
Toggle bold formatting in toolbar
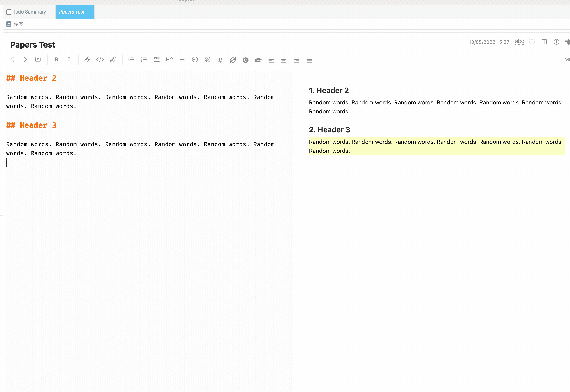coord(56,59)
